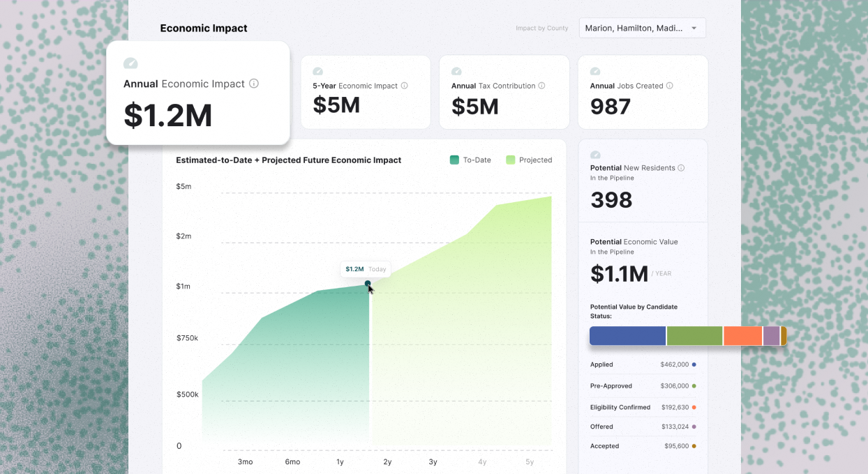Select the green Pre-Approved bar segment
The width and height of the screenshot is (868, 474).
694,336
